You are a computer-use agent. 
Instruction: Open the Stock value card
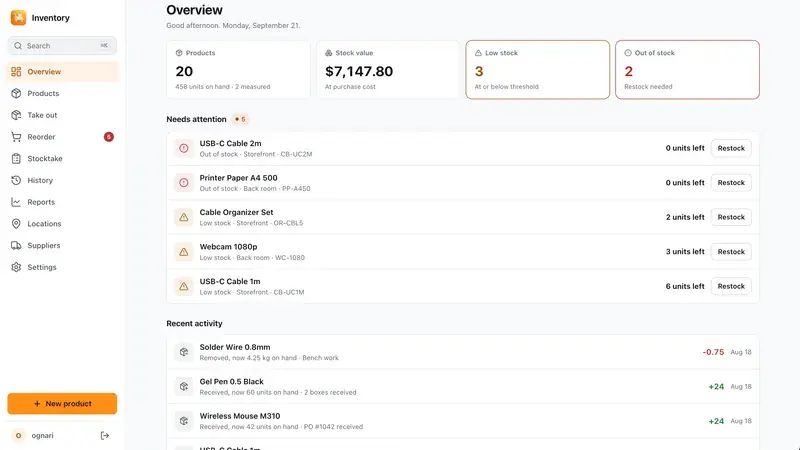(x=388, y=70)
